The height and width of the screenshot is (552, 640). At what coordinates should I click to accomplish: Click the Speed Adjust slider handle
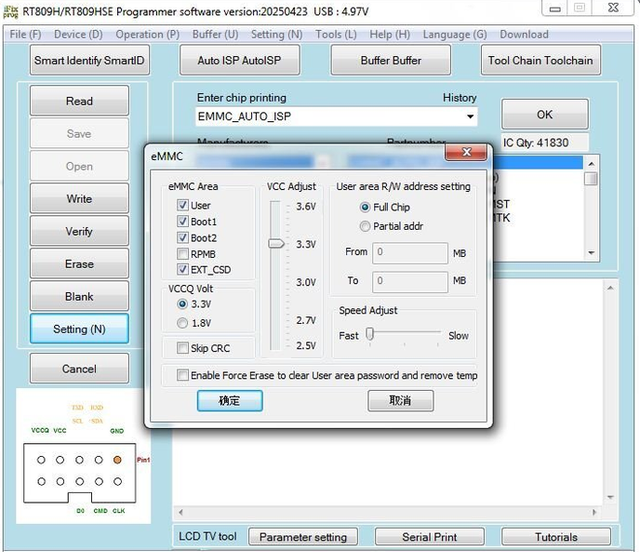pyautogui.click(x=370, y=334)
